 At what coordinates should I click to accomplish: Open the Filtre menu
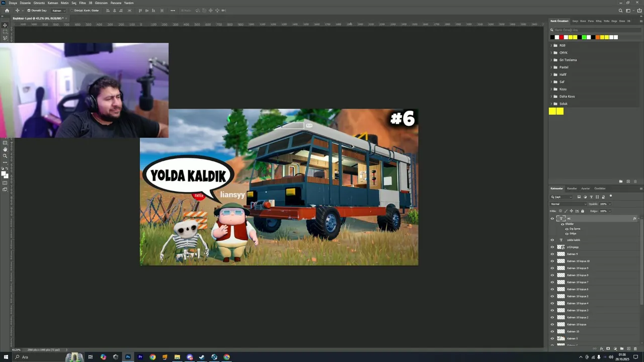[83, 3]
